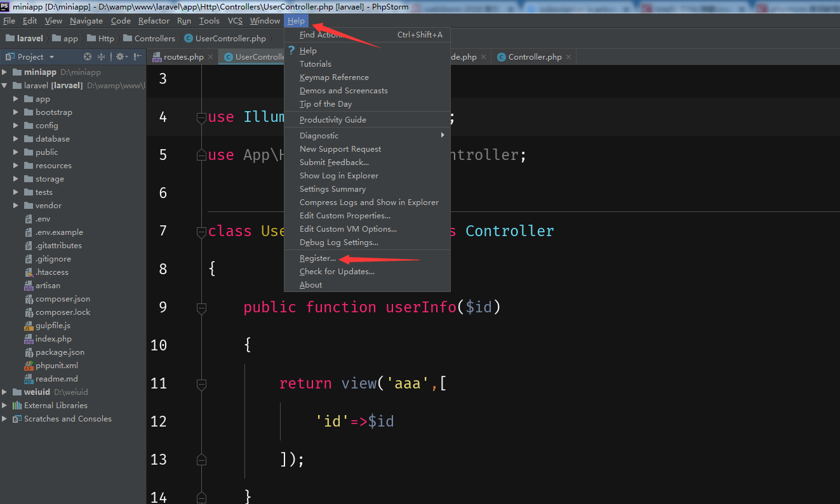Viewport: 840px width, 504px height.
Task: Toggle code folding at line 9 function
Action: tap(201, 308)
